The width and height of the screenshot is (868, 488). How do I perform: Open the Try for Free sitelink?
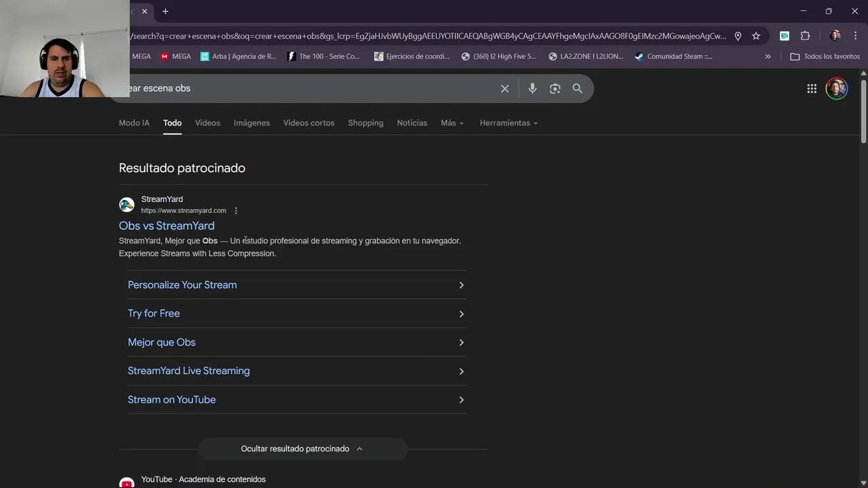154,314
